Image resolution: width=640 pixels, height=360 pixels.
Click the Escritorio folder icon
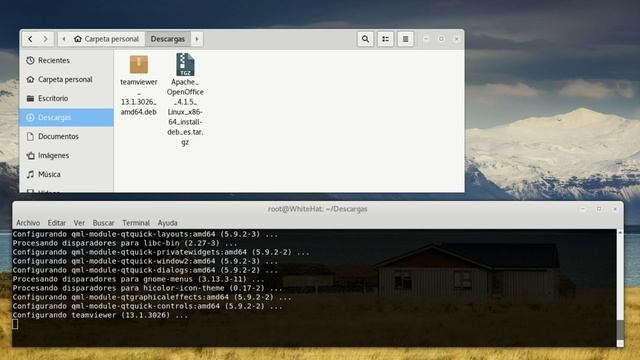(30, 98)
